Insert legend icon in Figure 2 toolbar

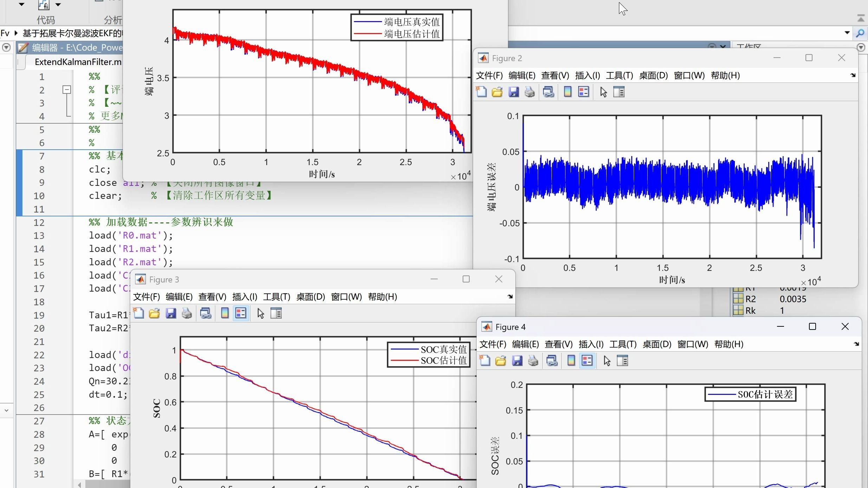point(584,92)
